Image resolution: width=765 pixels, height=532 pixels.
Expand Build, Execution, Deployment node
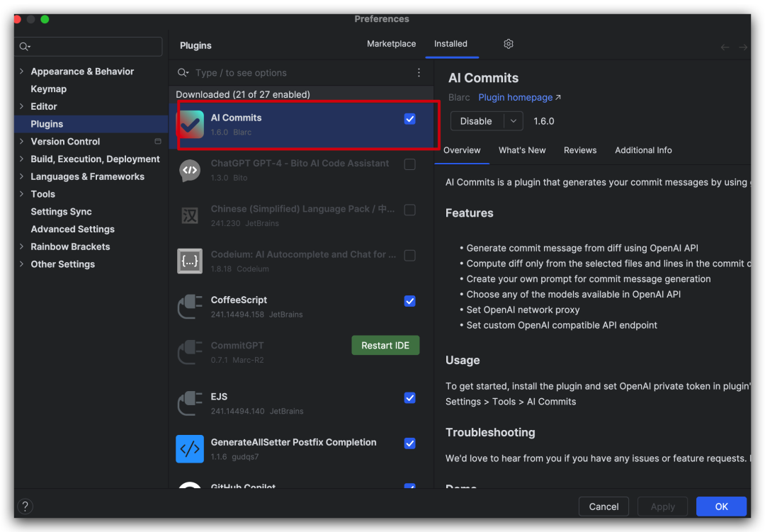pyautogui.click(x=21, y=159)
